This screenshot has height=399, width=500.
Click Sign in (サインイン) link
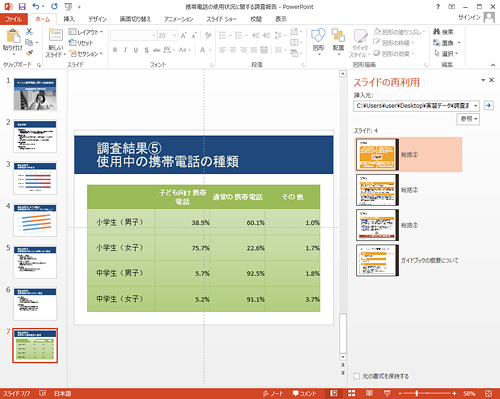pos(469,17)
